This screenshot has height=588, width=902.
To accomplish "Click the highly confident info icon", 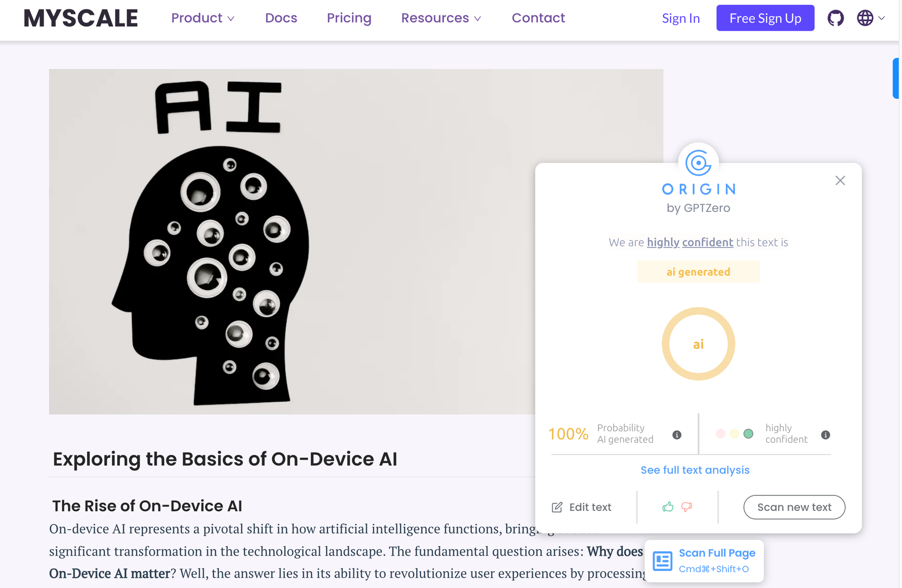I will (825, 435).
